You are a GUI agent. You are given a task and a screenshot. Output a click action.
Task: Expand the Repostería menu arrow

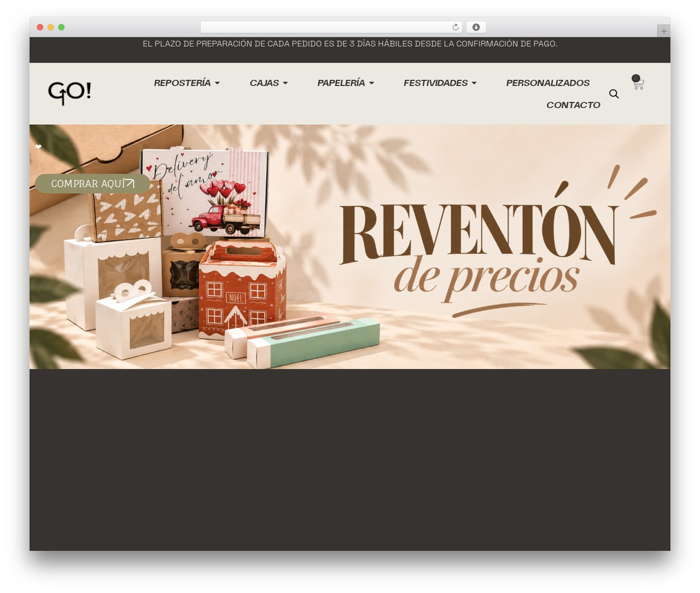pos(217,83)
